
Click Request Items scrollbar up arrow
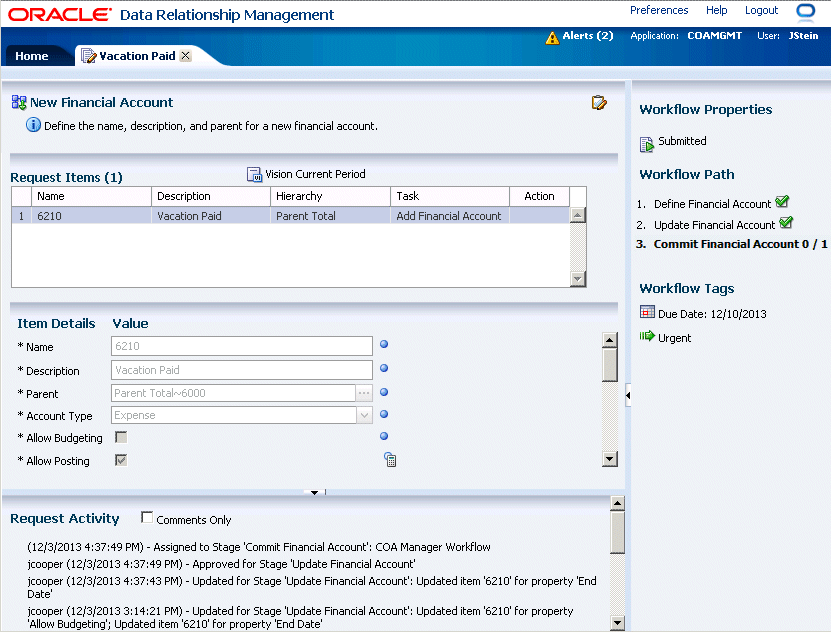pyautogui.click(x=578, y=215)
